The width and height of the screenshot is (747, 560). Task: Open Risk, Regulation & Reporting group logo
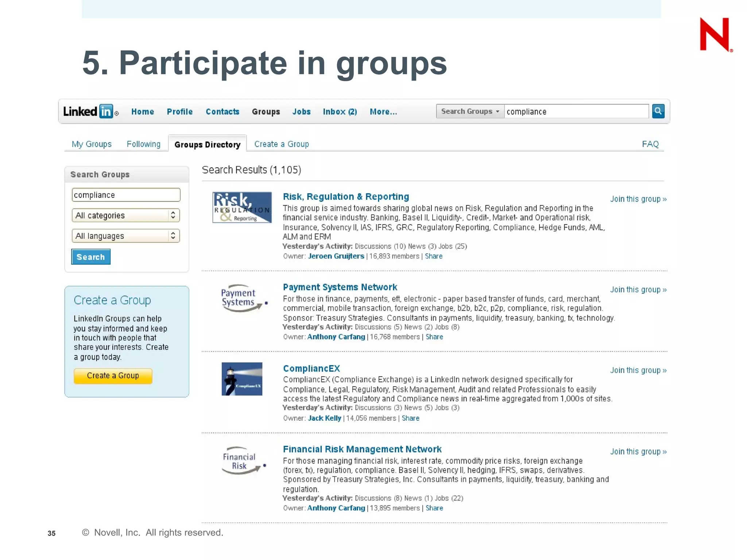242,207
